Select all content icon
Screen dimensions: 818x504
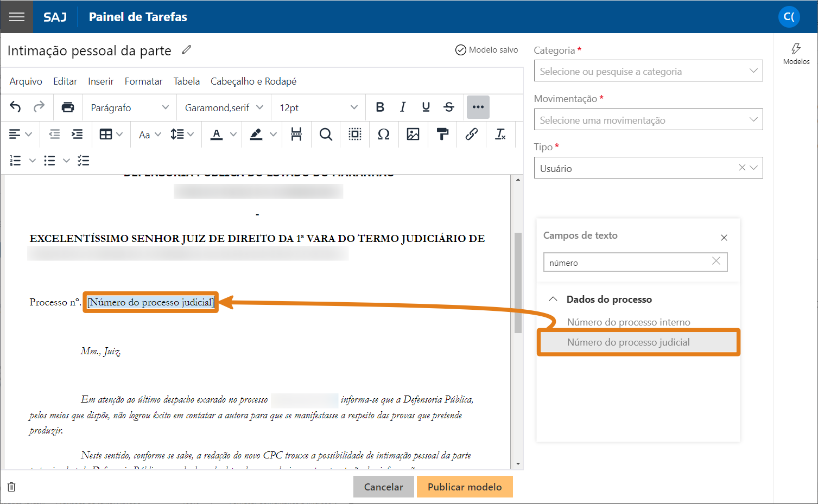click(355, 134)
